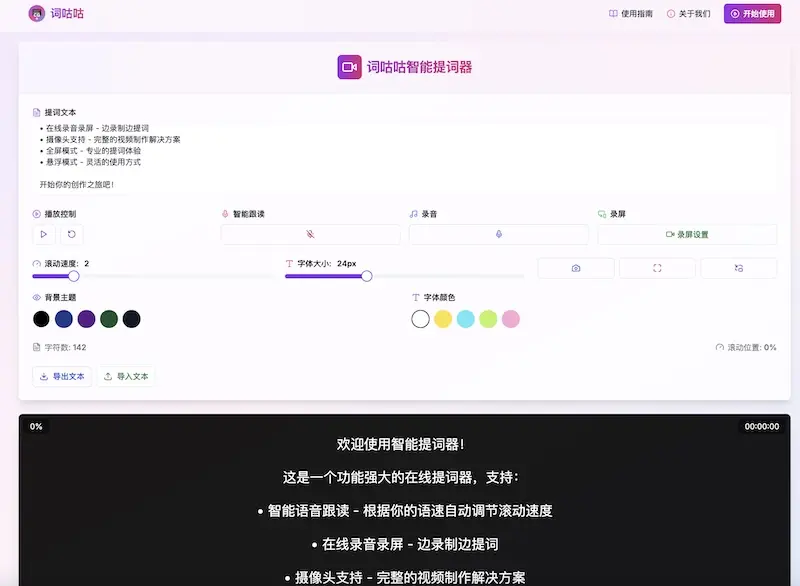Click the 滚动位置: 0% status text
The image size is (800, 586).
tap(752, 347)
